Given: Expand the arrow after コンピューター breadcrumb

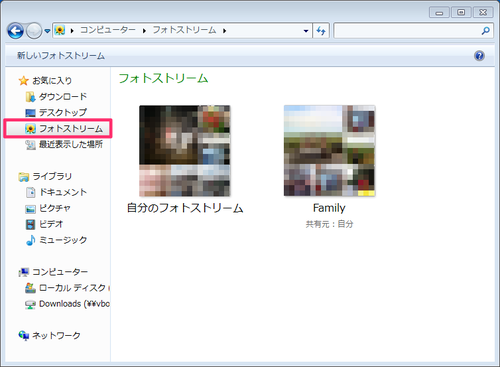Looking at the screenshot, I should [144, 31].
